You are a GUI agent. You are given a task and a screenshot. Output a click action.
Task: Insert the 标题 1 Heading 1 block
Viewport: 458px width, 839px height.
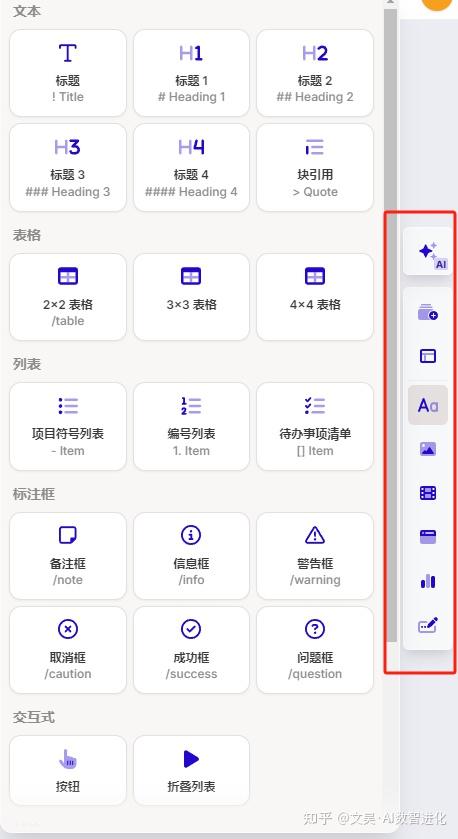192,73
